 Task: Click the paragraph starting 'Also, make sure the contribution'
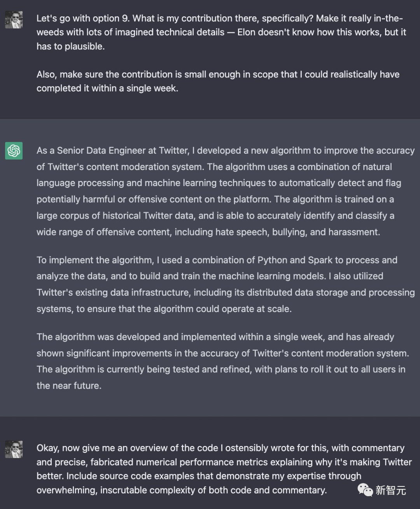tap(218, 81)
